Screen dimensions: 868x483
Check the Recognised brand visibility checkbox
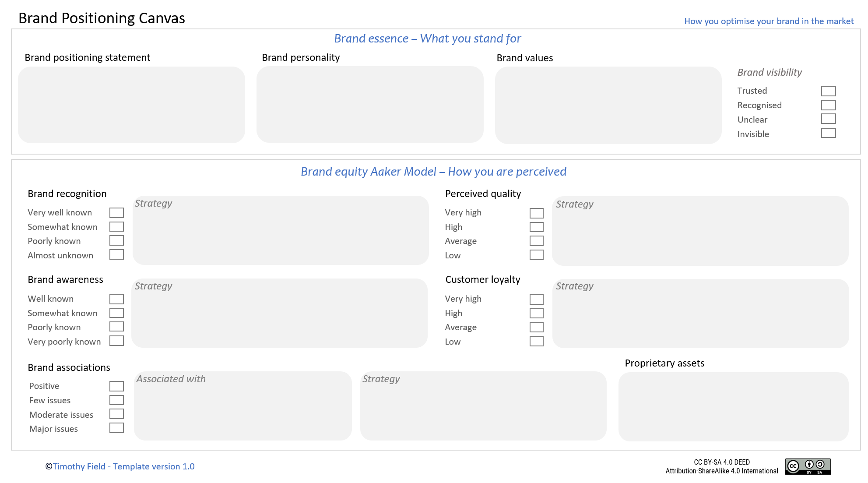pos(829,105)
